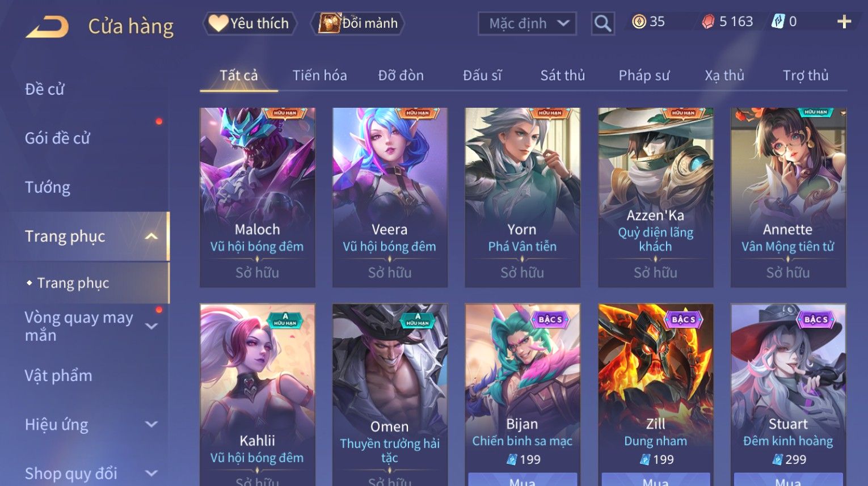Open Đổi mảnh fragment exchange
Viewport: 868px width, 486px height.
357,23
